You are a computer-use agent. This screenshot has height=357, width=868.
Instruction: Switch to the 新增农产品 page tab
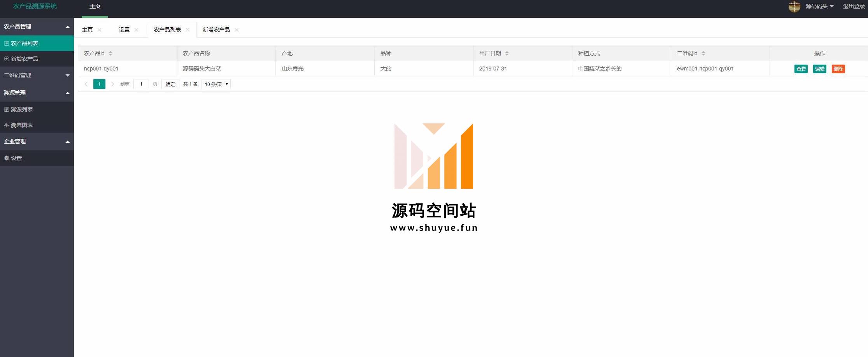click(216, 30)
